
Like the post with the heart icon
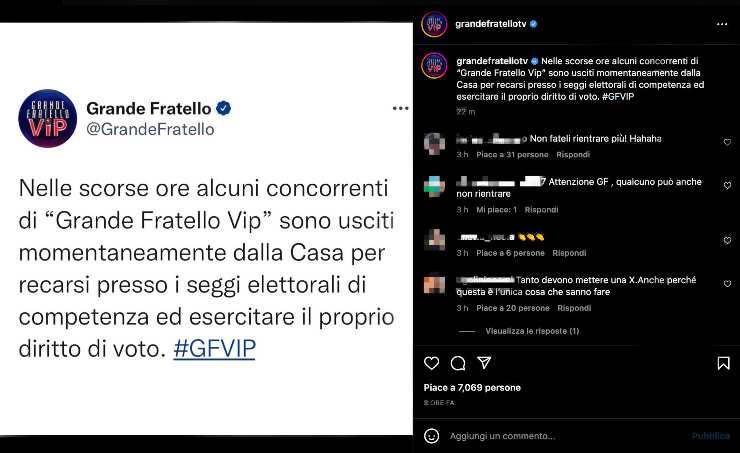(x=431, y=363)
